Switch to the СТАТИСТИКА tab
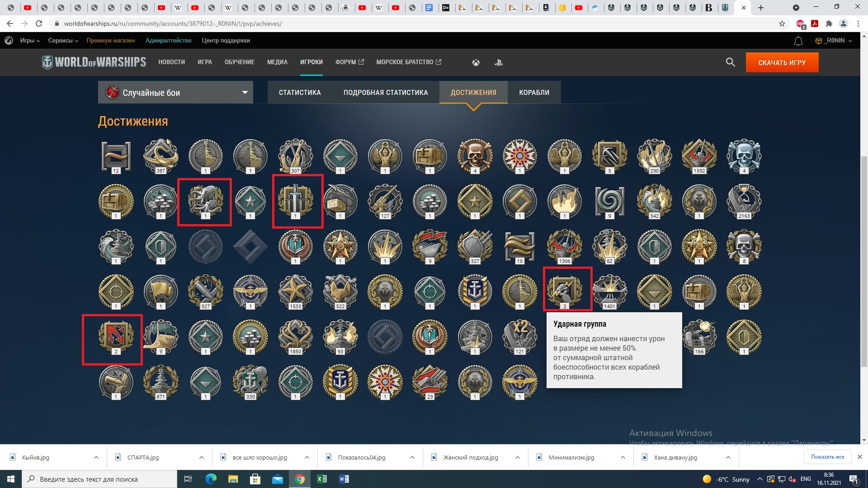 coord(300,93)
